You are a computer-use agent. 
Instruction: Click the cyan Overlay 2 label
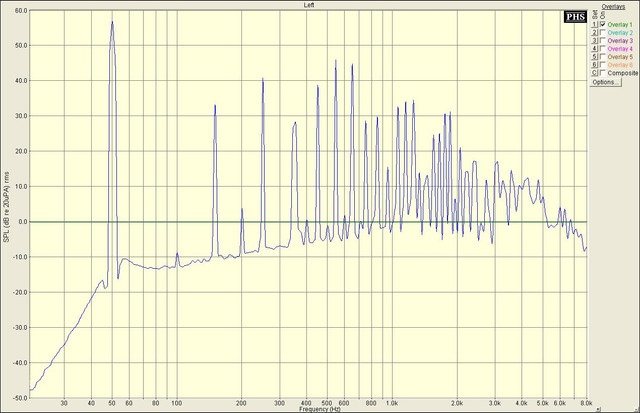(x=620, y=33)
